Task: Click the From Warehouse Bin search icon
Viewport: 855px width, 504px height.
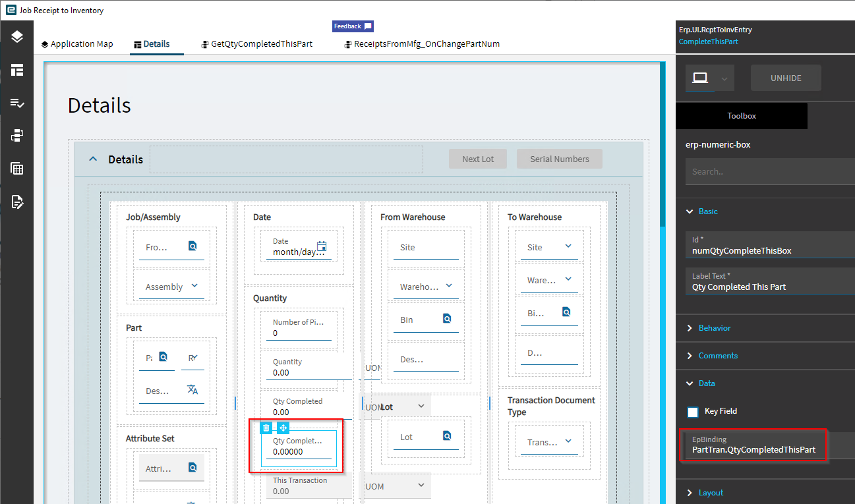Action: [x=447, y=319]
